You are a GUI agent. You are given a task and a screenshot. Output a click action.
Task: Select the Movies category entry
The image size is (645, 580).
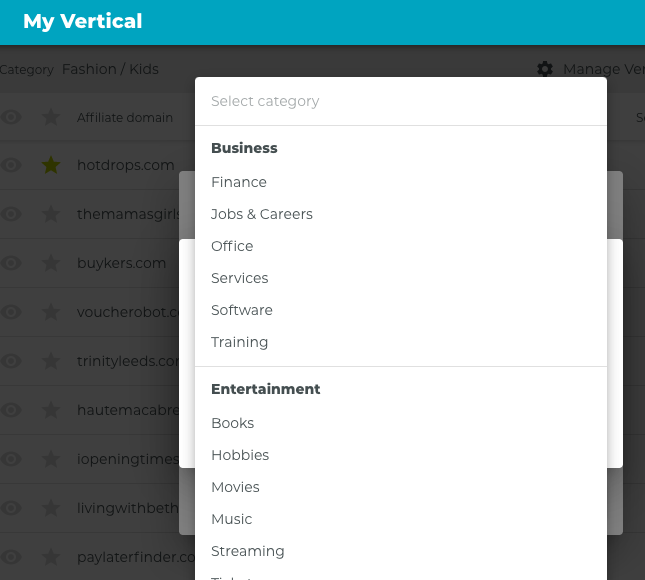point(235,487)
